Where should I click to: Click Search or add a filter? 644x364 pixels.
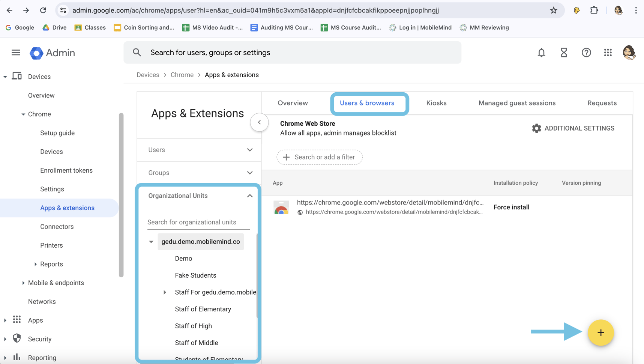pyautogui.click(x=319, y=157)
